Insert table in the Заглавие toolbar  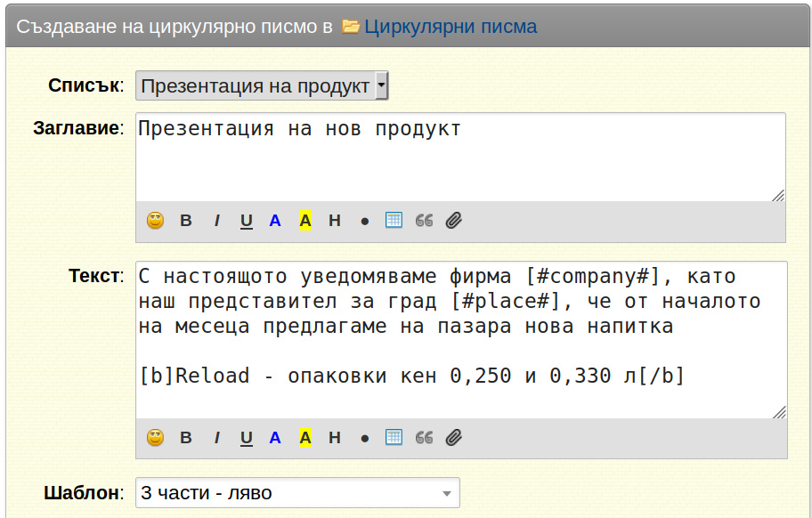[x=394, y=220]
